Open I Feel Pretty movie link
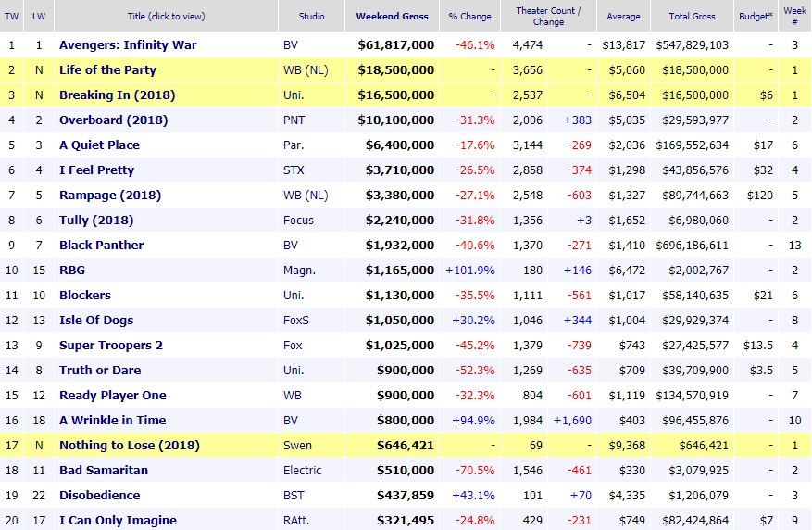The height and width of the screenshot is (530, 812). (x=97, y=170)
